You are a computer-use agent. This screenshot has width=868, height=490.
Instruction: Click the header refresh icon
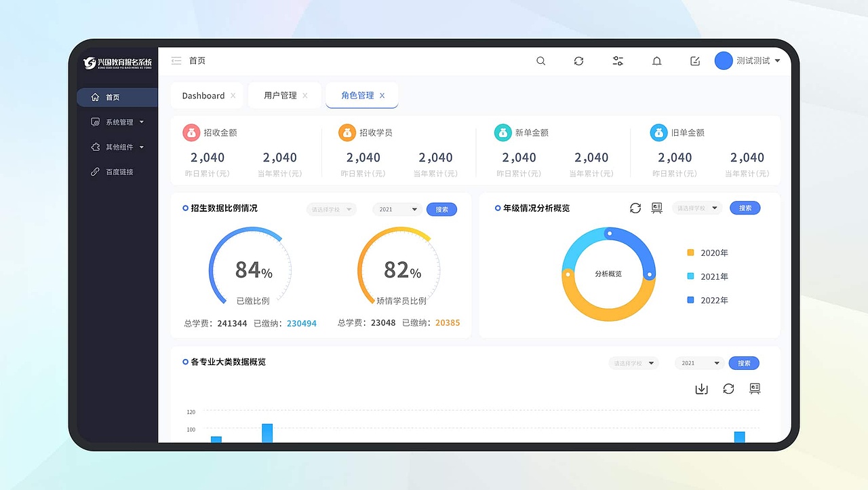578,61
